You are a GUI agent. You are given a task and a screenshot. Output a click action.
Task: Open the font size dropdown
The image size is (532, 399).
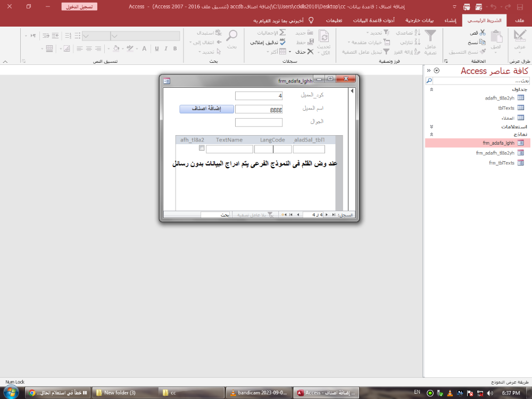pos(86,36)
